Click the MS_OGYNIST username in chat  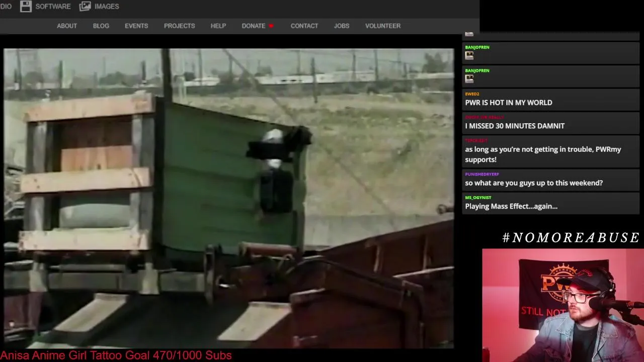tap(478, 198)
